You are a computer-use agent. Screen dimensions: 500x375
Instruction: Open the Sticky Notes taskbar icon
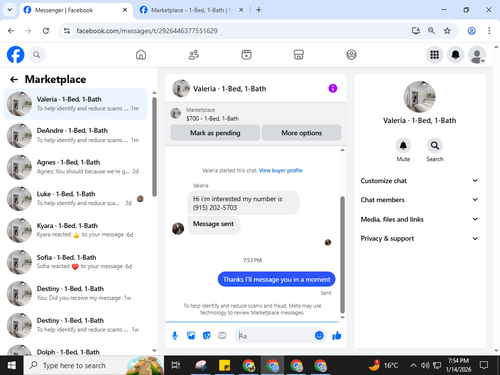point(224,365)
